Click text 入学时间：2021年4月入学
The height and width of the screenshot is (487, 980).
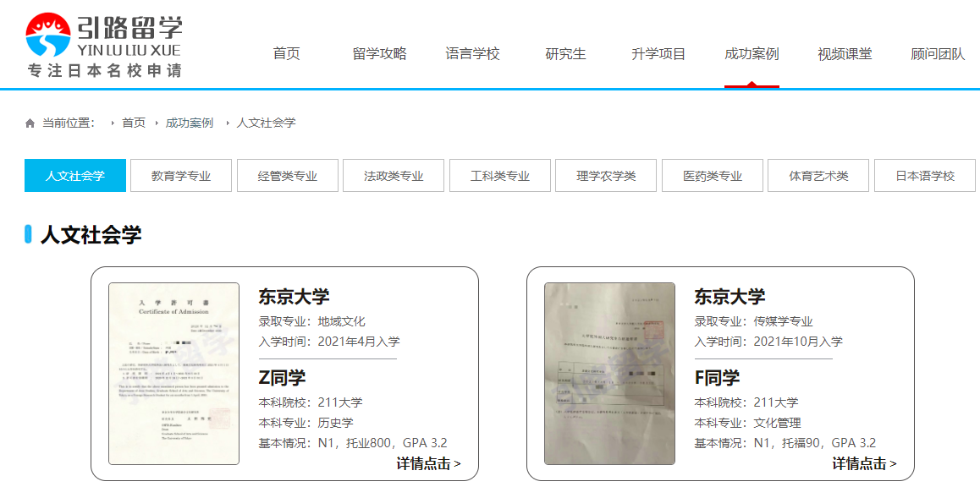329,342
